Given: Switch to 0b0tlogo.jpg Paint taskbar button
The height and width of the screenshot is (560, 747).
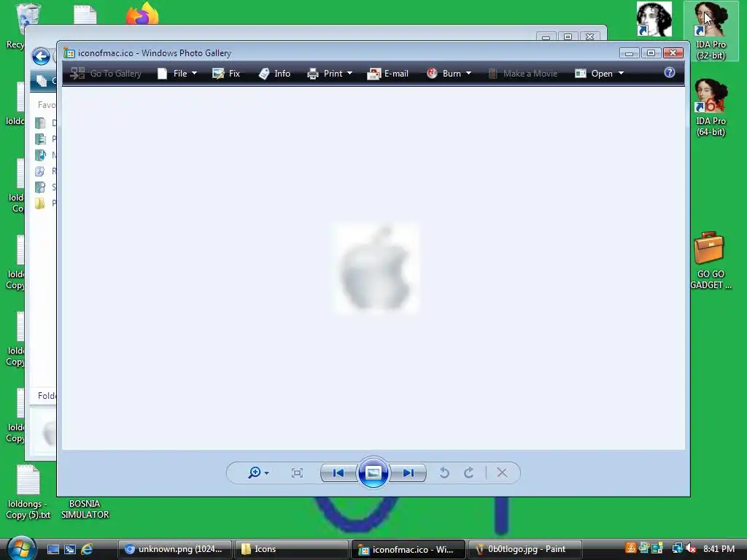Looking at the screenshot, I should pyautogui.click(x=525, y=549).
